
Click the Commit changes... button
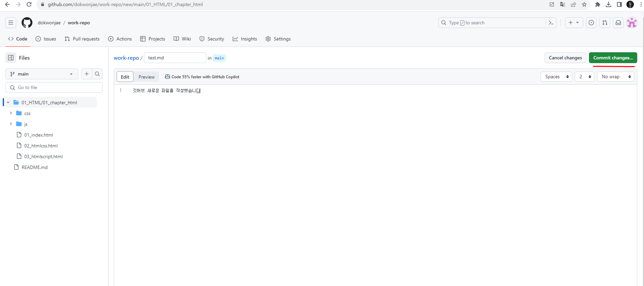pyautogui.click(x=613, y=58)
